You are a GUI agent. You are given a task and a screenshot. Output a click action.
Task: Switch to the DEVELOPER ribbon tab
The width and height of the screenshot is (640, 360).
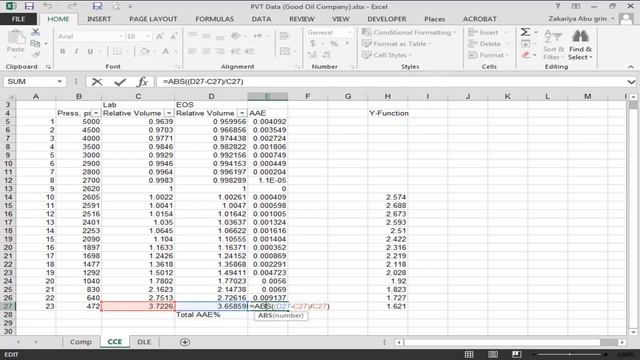click(x=387, y=19)
